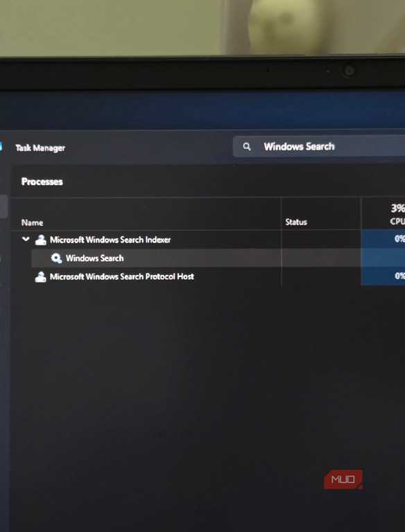The image size is (405, 532).
Task: Click the search magnifier icon in Task Manager
Action: [x=247, y=147]
